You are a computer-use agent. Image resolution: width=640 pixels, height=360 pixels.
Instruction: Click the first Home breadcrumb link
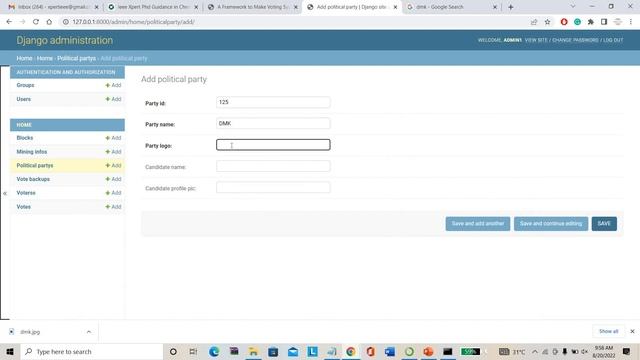tap(24, 58)
